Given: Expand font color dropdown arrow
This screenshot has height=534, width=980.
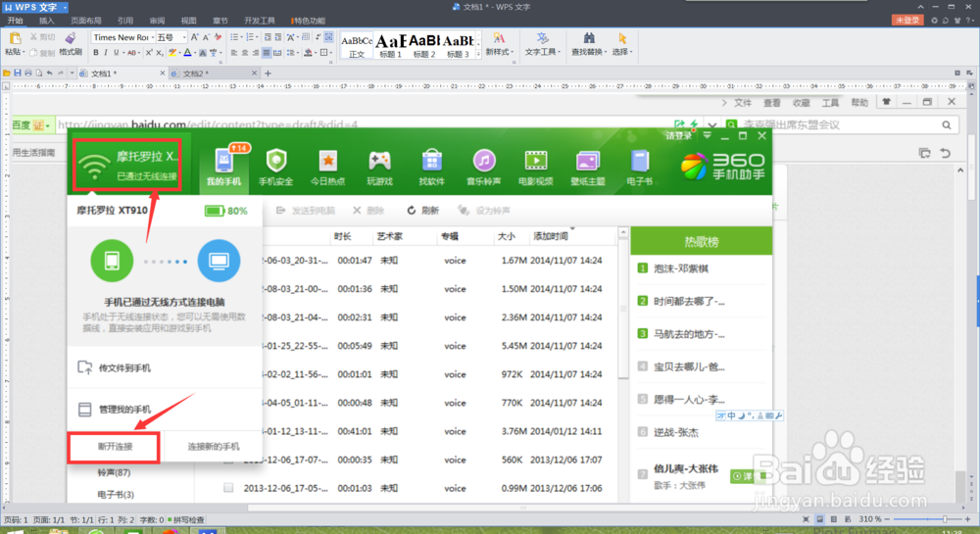Looking at the screenshot, I should pos(195,53).
